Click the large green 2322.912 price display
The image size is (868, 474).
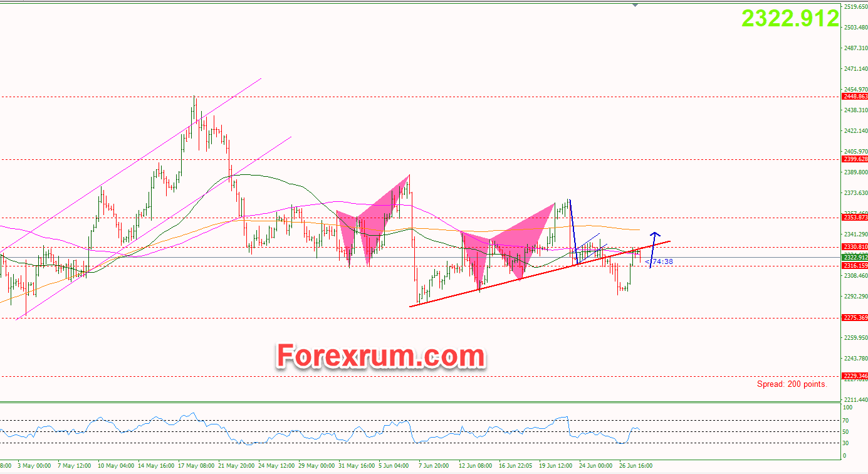[x=790, y=18]
